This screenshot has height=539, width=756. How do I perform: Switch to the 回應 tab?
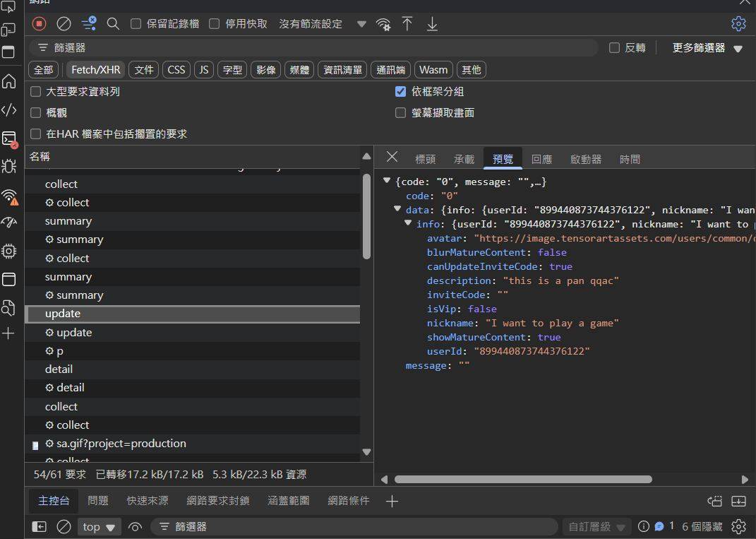click(x=541, y=159)
